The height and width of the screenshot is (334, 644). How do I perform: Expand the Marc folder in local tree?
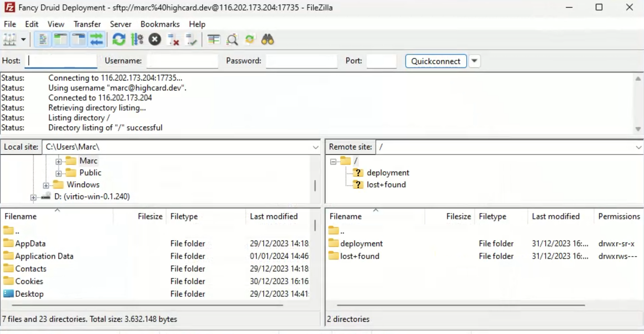[59, 161]
